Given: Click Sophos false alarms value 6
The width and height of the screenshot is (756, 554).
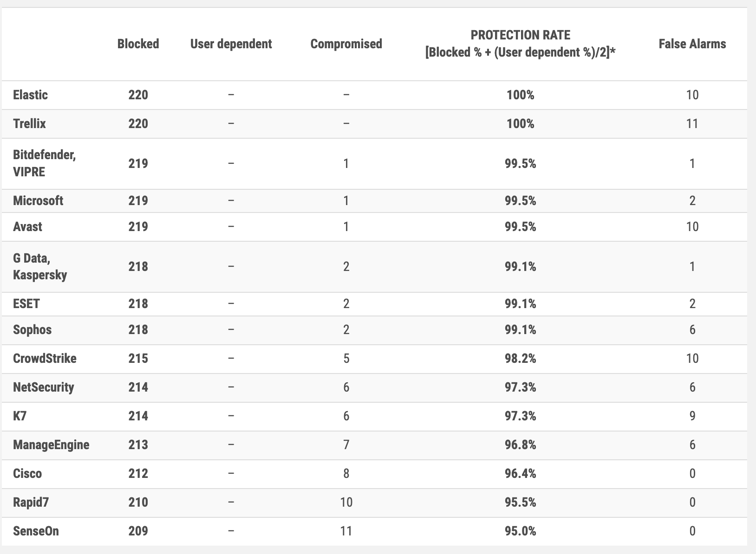Looking at the screenshot, I should (x=692, y=330).
